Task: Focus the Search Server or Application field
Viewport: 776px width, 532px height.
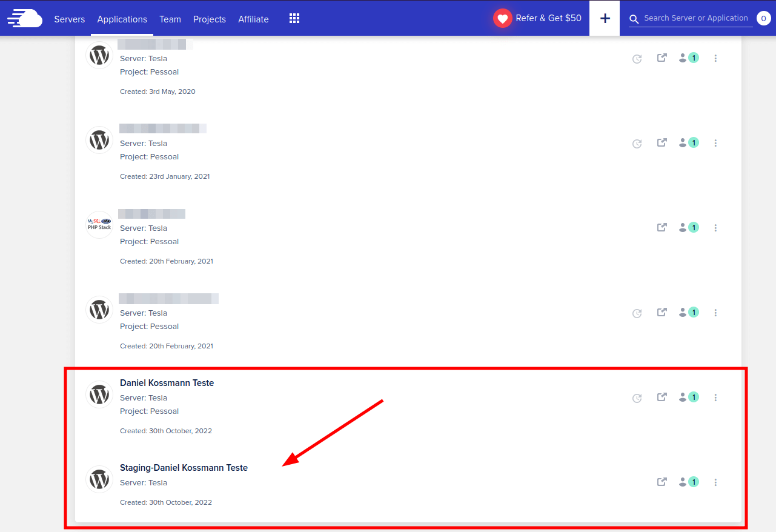Action: [x=696, y=18]
